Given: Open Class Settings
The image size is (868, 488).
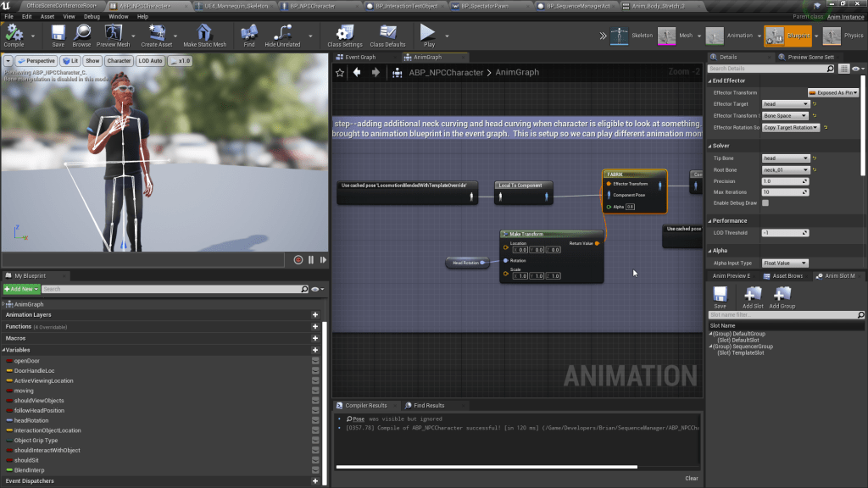Looking at the screenshot, I should 345,34.
